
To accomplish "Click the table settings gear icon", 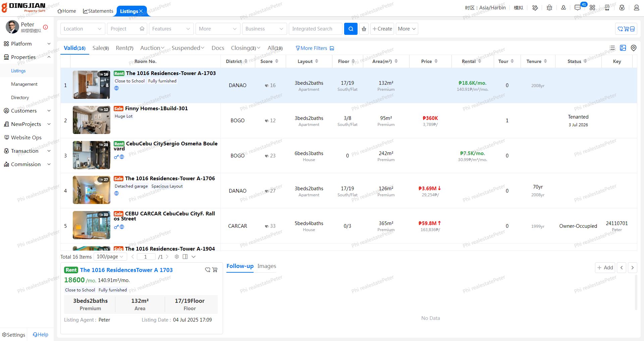I will 177,257.
